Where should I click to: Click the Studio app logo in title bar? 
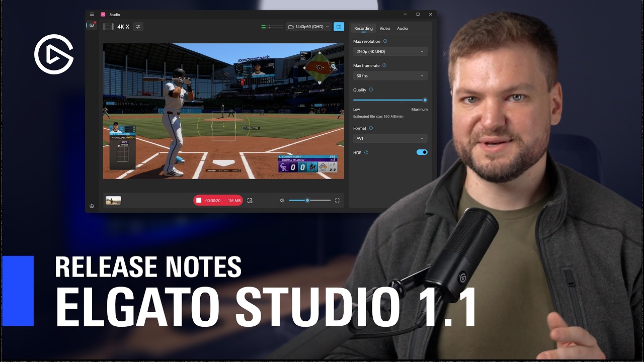tap(103, 15)
